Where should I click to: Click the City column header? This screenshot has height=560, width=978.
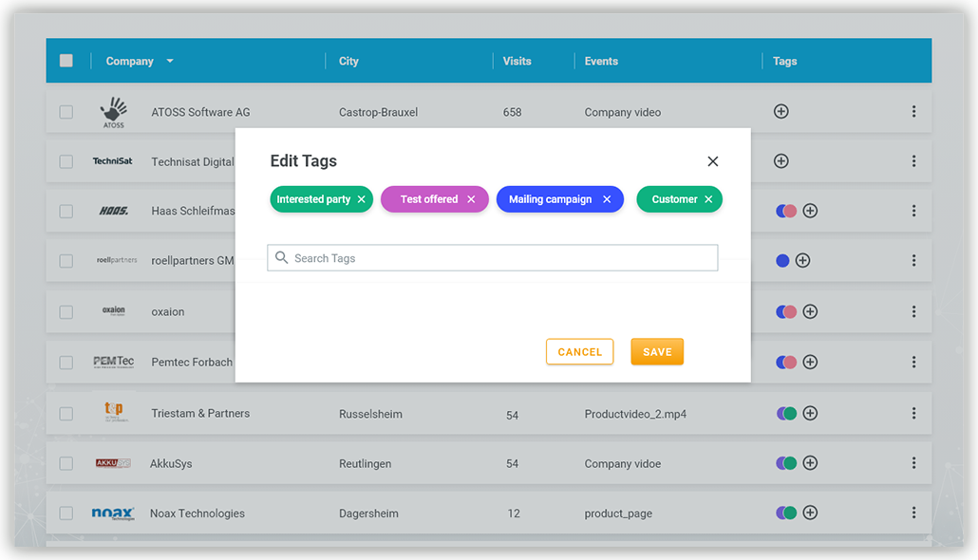[x=348, y=61]
